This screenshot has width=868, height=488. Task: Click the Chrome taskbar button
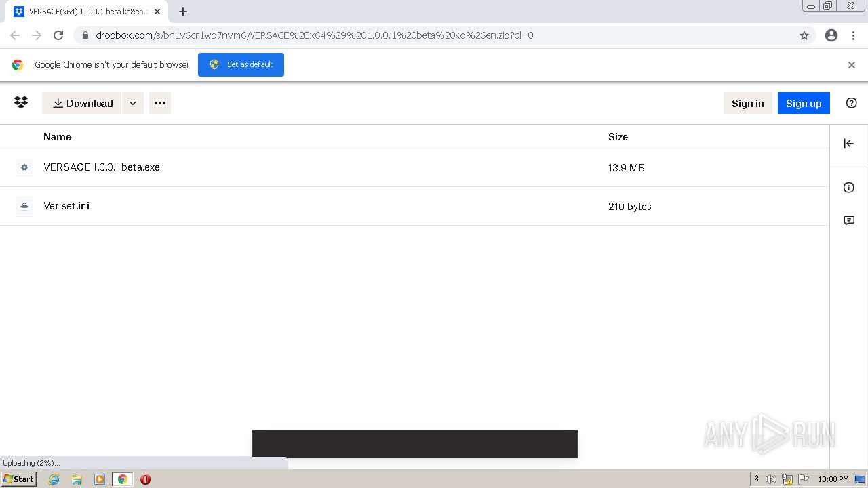(122, 479)
